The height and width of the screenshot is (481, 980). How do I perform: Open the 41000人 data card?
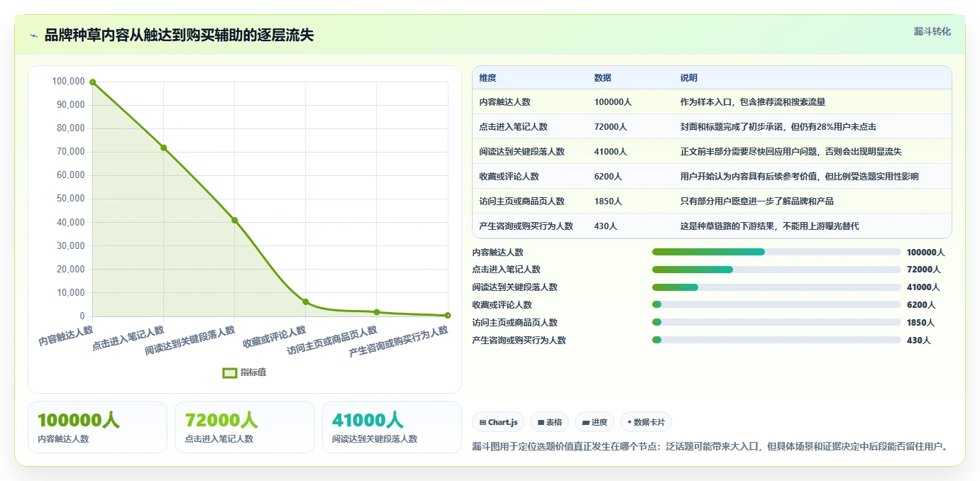pyautogui.click(x=392, y=427)
